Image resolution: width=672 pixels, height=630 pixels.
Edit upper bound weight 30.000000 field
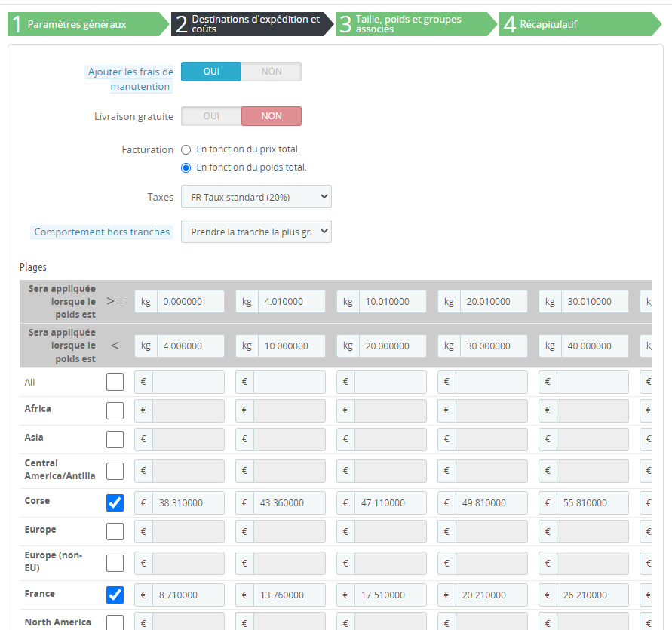(494, 346)
